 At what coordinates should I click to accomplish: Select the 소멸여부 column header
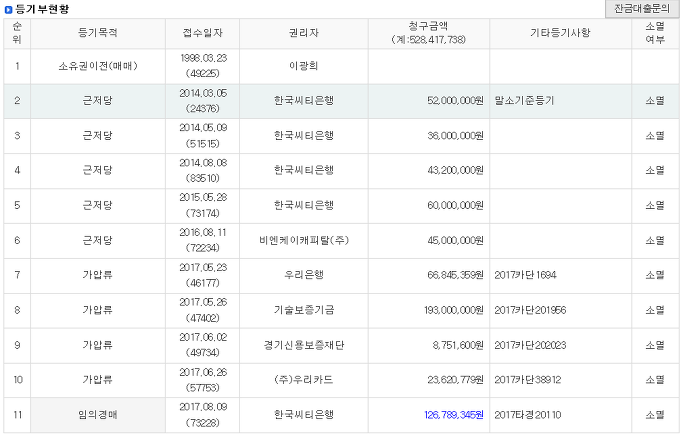[655, 33]
